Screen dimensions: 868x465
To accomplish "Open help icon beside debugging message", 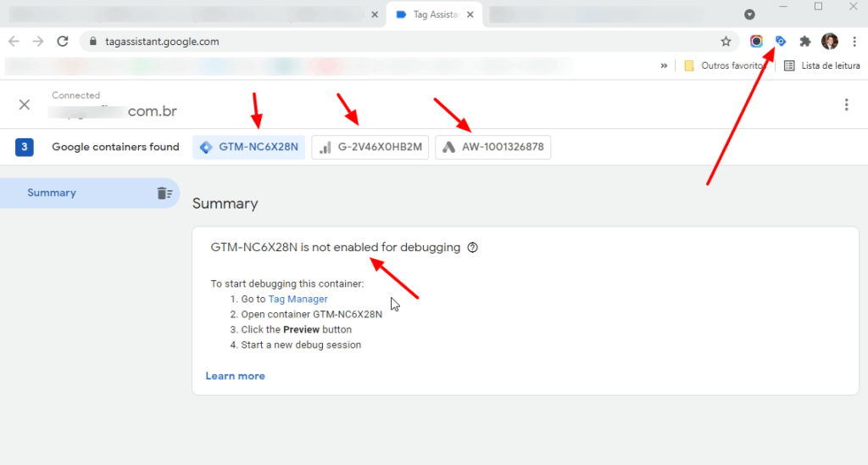I will coord(472,248).
